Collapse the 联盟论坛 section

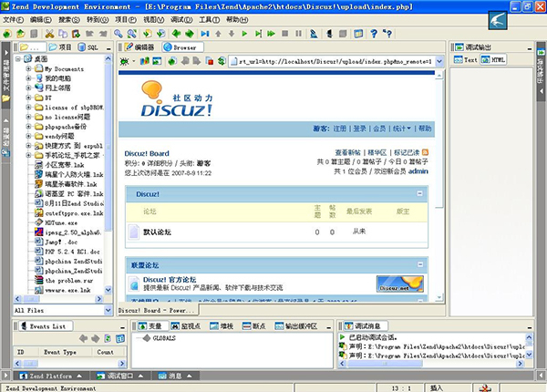pos(418,264)
